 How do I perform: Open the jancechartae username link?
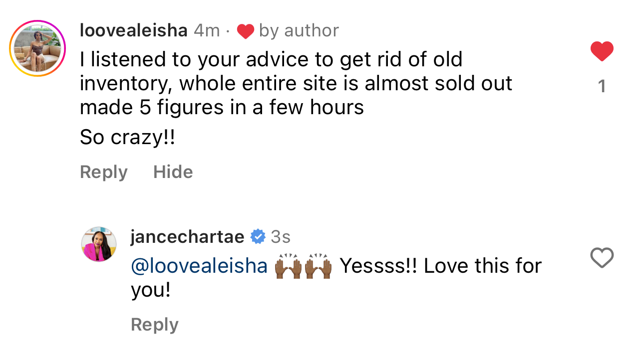(x=188, y=236)
